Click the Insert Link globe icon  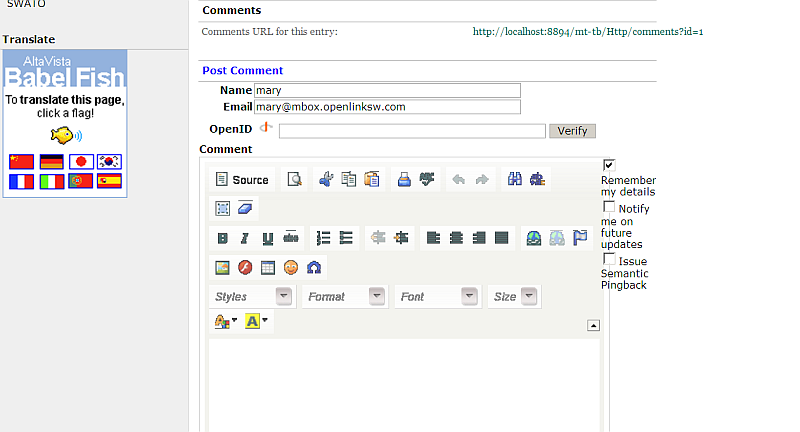pyautogui.click(x=534, y=238)
